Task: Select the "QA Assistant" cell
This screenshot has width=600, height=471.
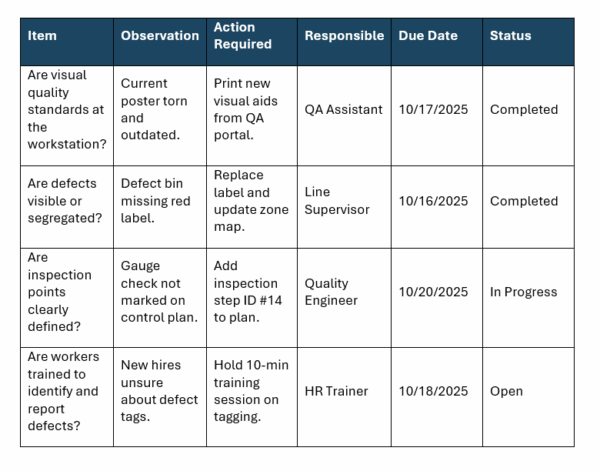Action: click(344, 110)
